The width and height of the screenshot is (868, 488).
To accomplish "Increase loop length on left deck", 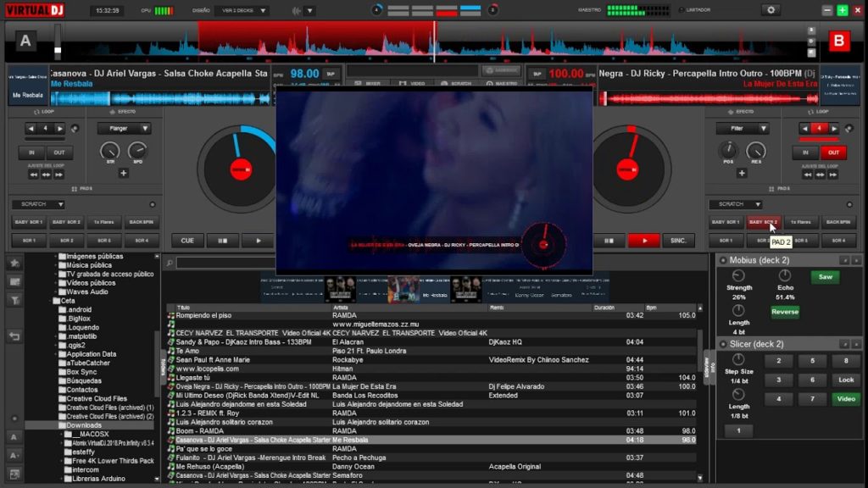I will coord(60,129).
